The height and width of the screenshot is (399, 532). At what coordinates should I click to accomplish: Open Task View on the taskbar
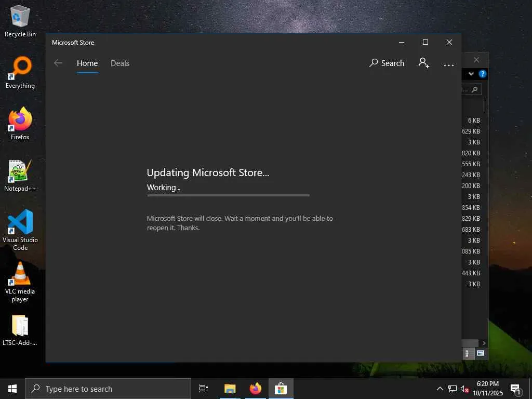(x=203, y=389)
